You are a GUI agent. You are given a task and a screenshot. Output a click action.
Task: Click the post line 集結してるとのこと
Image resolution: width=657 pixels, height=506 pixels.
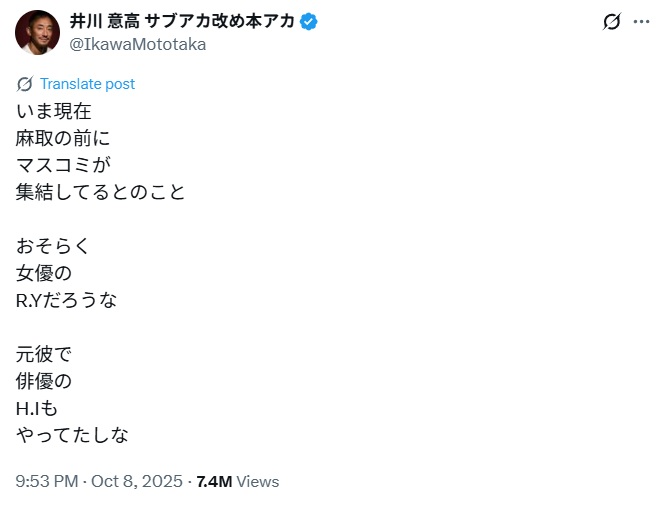101,192
